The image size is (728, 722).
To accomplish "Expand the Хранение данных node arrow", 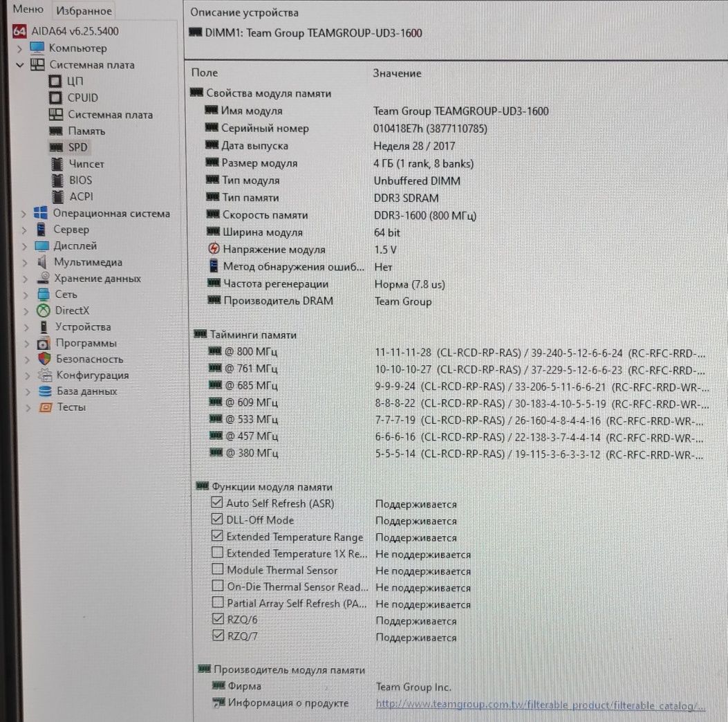I will pos(26,279).
